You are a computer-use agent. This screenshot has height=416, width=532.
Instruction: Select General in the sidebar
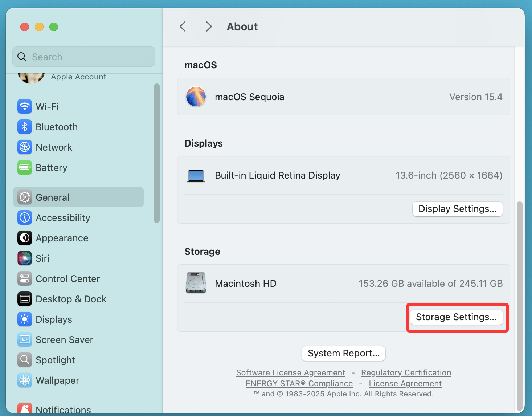click(x=52, y=197)
